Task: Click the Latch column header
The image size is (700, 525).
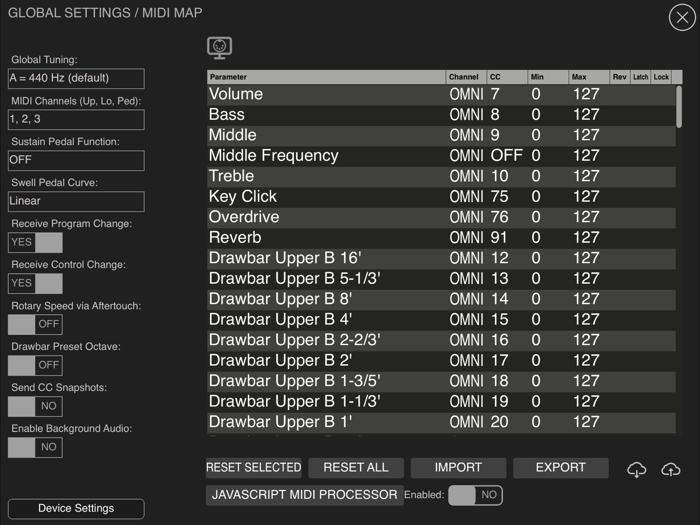Action: tap(640, 77)
